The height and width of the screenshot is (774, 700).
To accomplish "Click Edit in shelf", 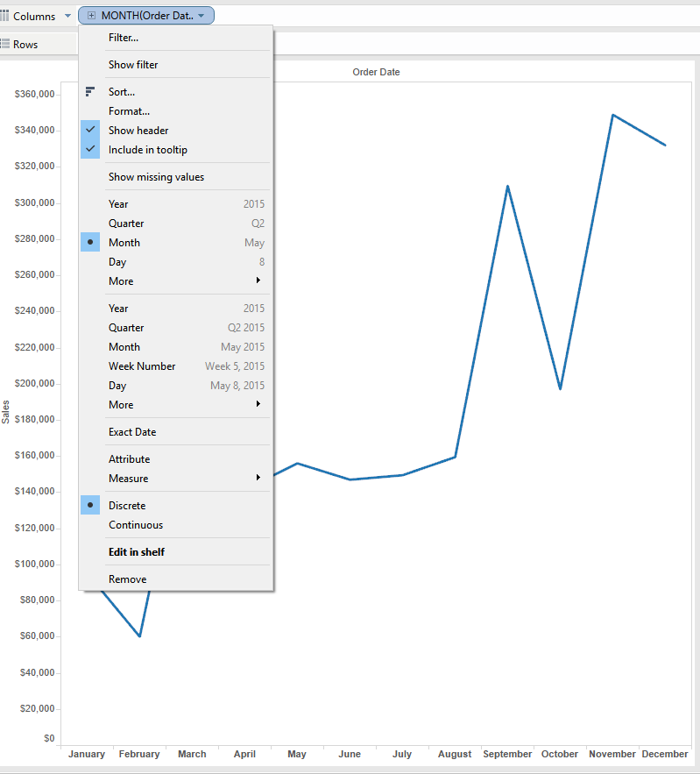I will [175, 552].
